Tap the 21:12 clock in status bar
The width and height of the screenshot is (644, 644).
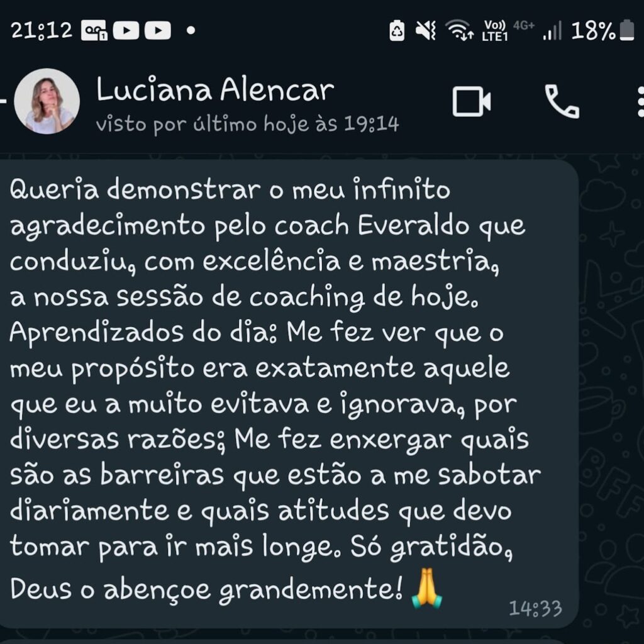pyautogui.click(x=42, y=30)
